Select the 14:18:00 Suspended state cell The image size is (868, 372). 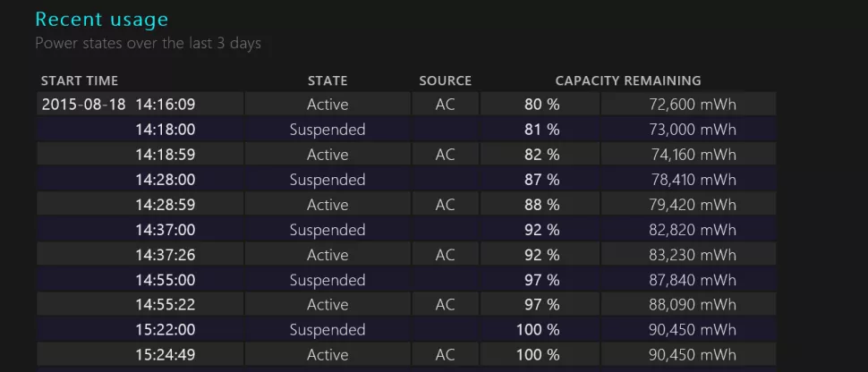328,130
